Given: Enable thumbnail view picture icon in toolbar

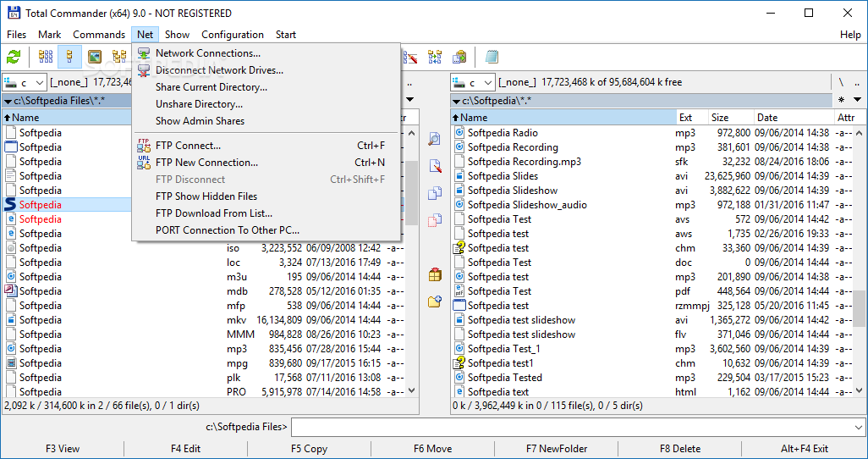Looking at the screenshot, I should 95,57.
